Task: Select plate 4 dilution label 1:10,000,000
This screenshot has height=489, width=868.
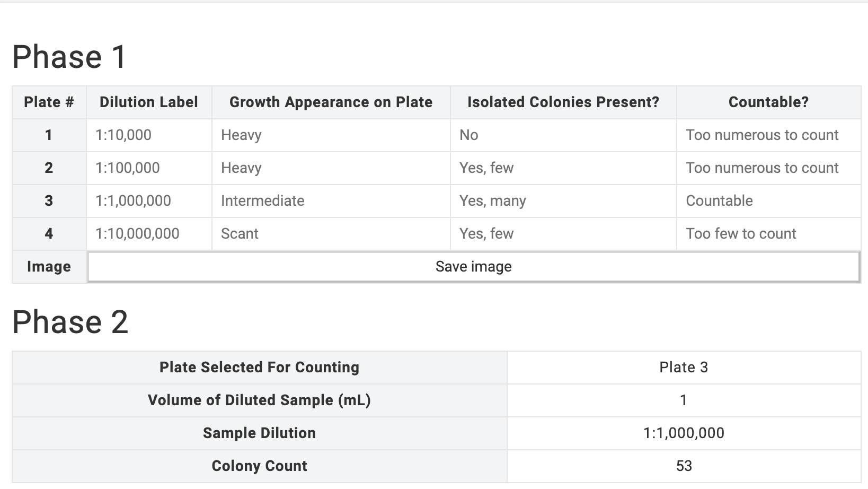Action: (x=149, y=234)
